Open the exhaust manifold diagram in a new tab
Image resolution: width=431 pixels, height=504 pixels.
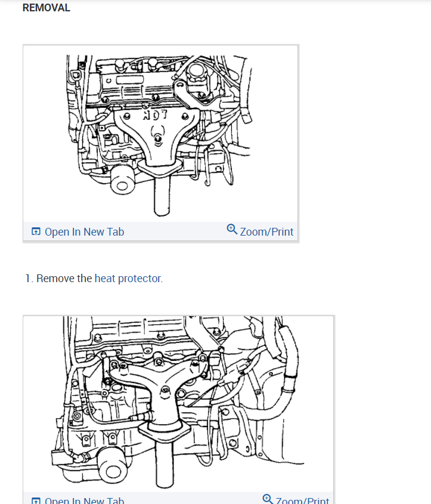point(84,500)
